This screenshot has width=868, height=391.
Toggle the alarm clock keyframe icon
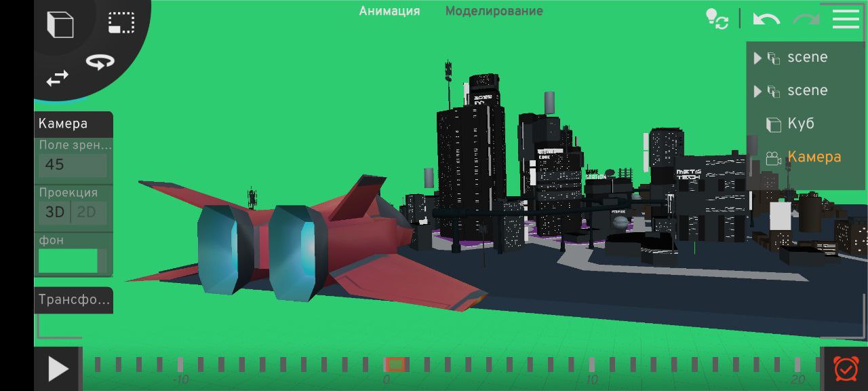click(844, 369)
